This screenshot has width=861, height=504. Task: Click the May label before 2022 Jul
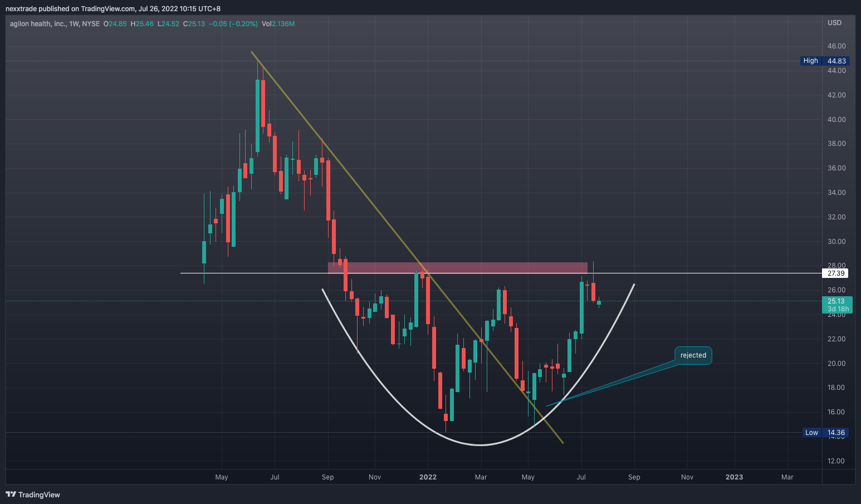click(x=528, y=477)
